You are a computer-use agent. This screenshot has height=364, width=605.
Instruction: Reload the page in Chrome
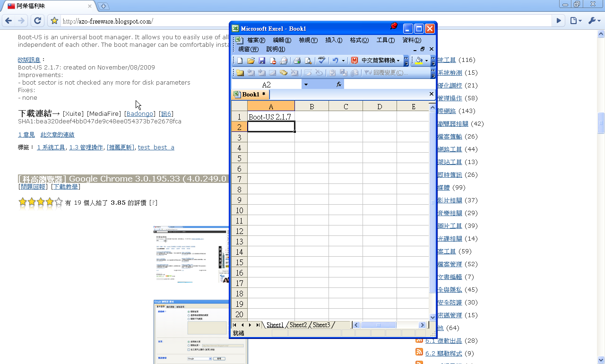pyautogui.click(x=38, y=21)
